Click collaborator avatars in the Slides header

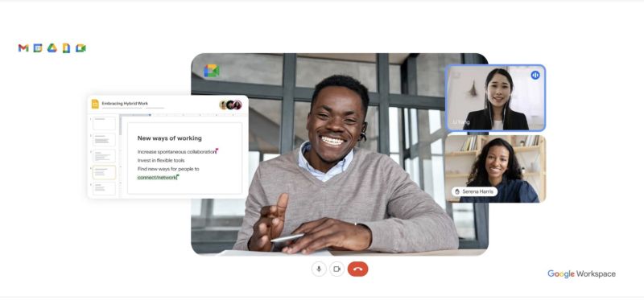pyautogui.click(x=230, y=105)
